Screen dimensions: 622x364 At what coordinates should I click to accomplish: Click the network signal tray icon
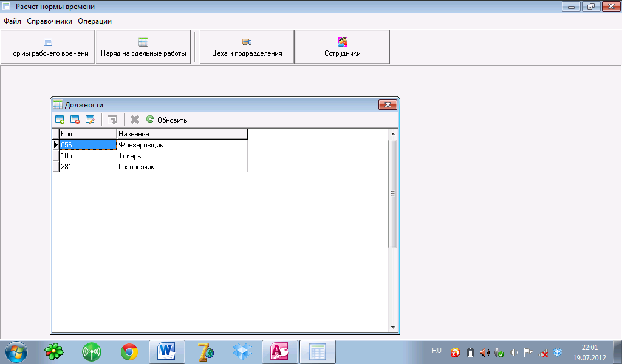543,352
